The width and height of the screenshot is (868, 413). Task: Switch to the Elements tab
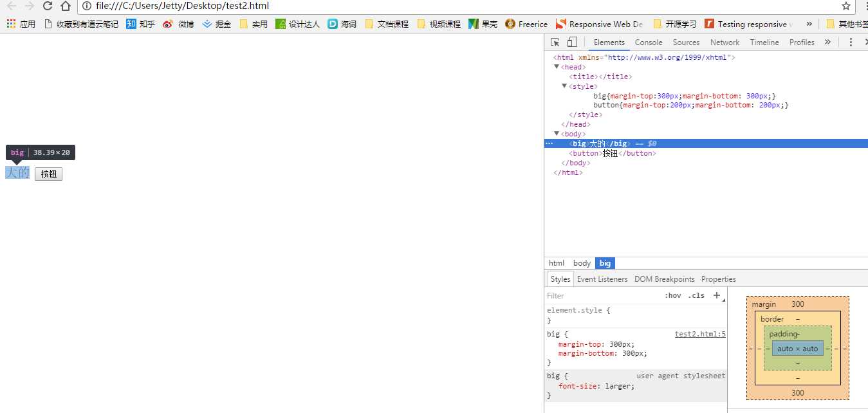tap(609, 42)
